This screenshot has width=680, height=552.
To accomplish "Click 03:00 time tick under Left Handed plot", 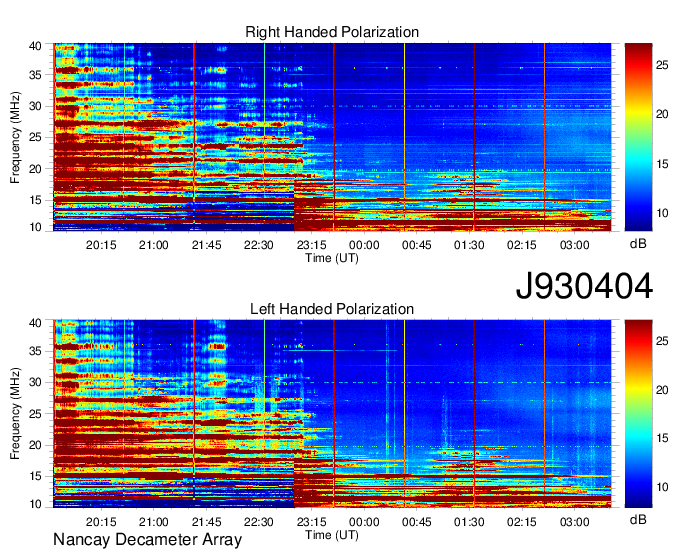I will click(574, 522).
